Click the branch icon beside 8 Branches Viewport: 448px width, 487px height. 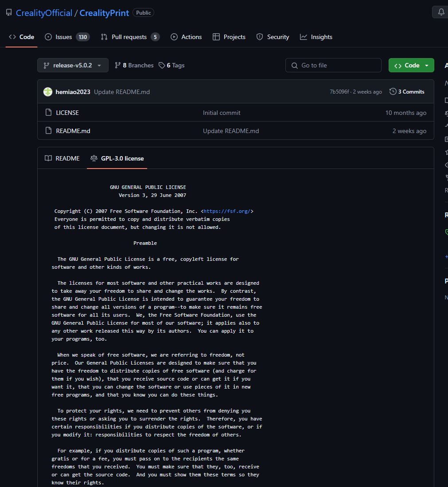[117, 65]
